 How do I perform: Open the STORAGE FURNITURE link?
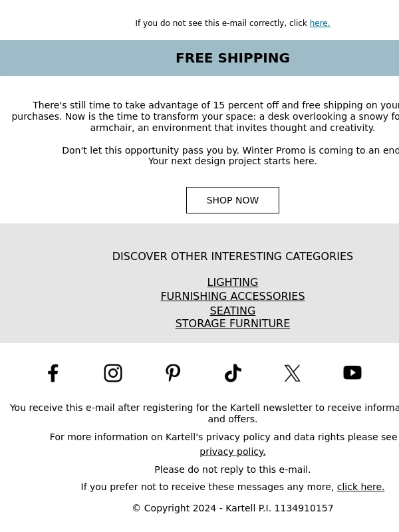[233, 323]
